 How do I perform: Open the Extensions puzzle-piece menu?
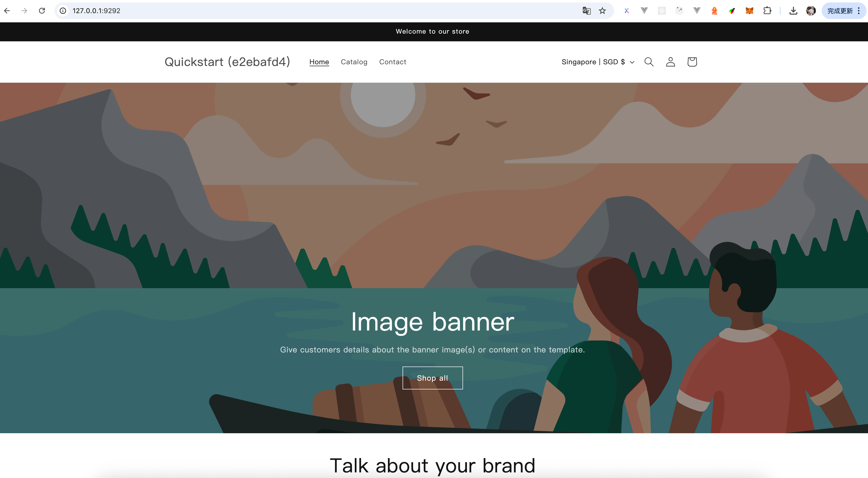[x=767, y=11]
